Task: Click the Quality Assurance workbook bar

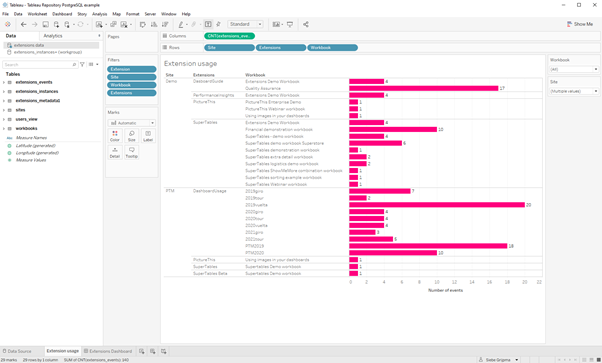Action: pos(423,88)
